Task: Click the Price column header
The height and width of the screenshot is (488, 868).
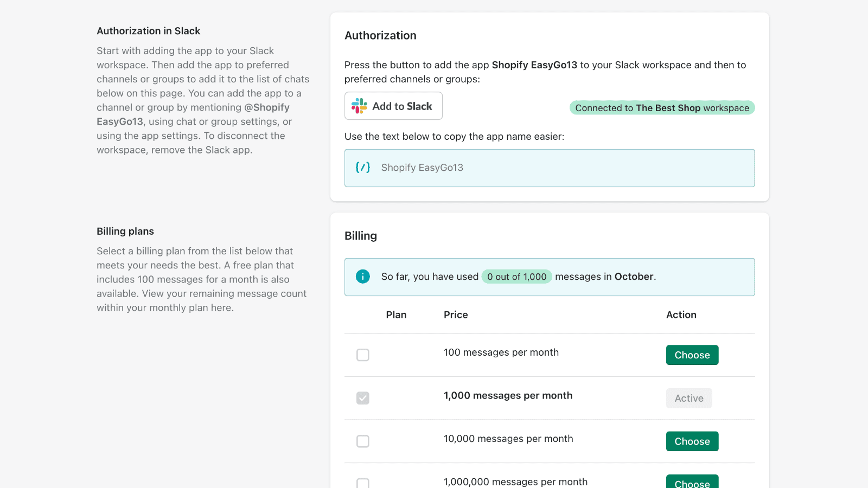Action: click(x=455, y=314)
